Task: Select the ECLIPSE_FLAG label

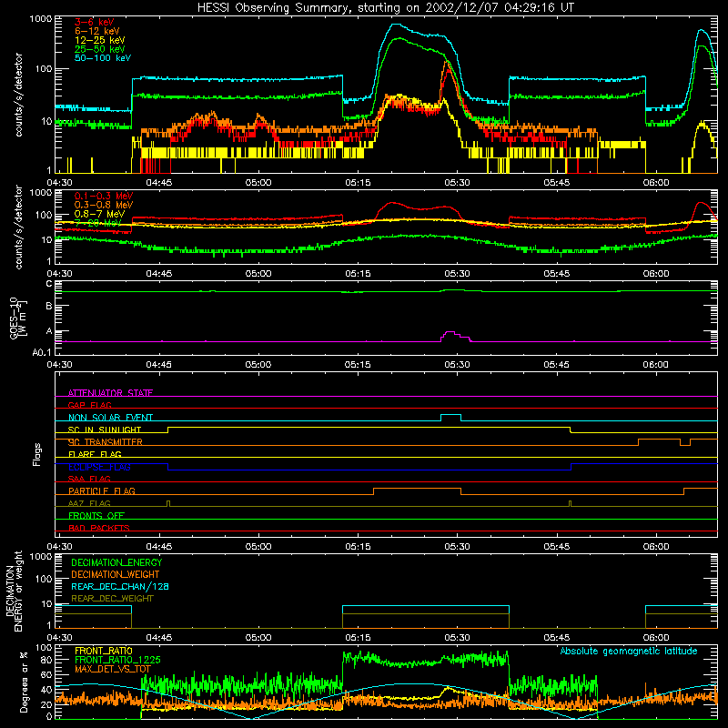Action: point(99,467)
